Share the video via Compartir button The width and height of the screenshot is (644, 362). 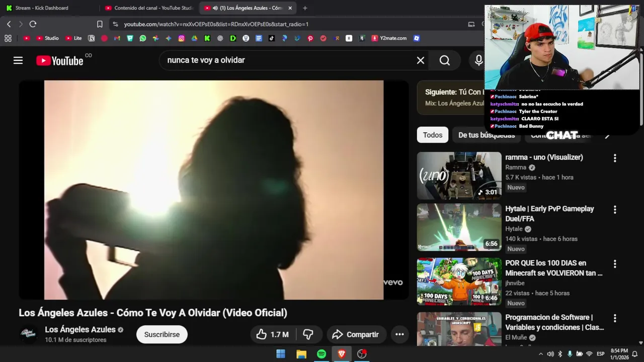[x=356, y=334]
